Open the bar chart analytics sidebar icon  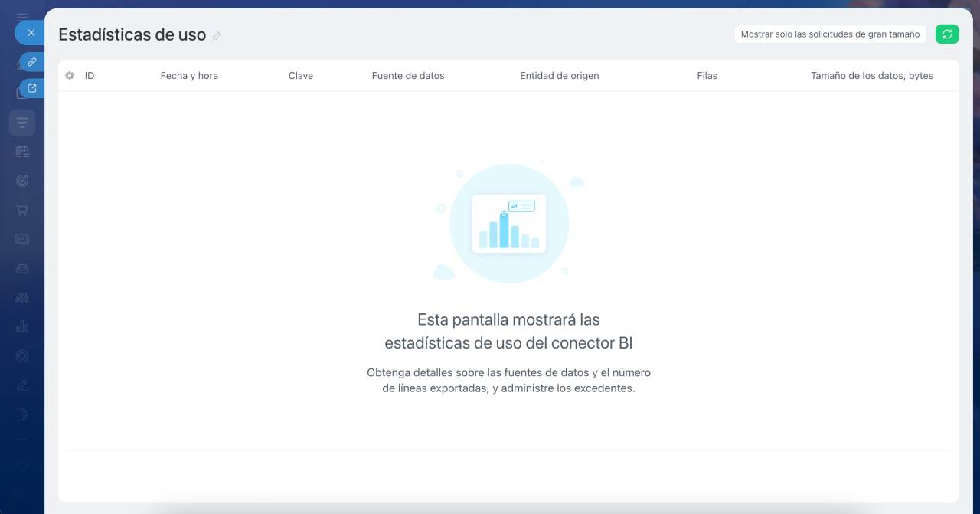(22, 326)
